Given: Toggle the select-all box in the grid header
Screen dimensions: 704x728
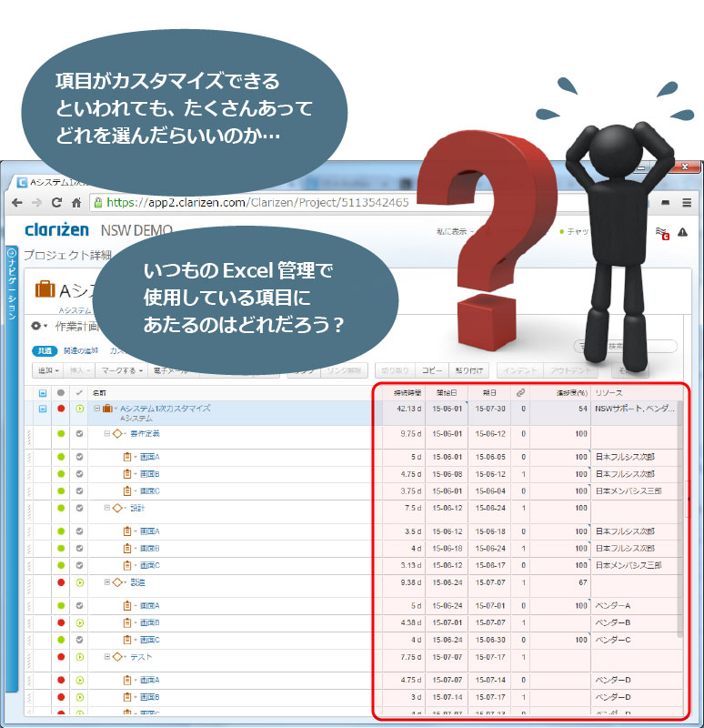Looking at the screenshot, I should point(43,393).
